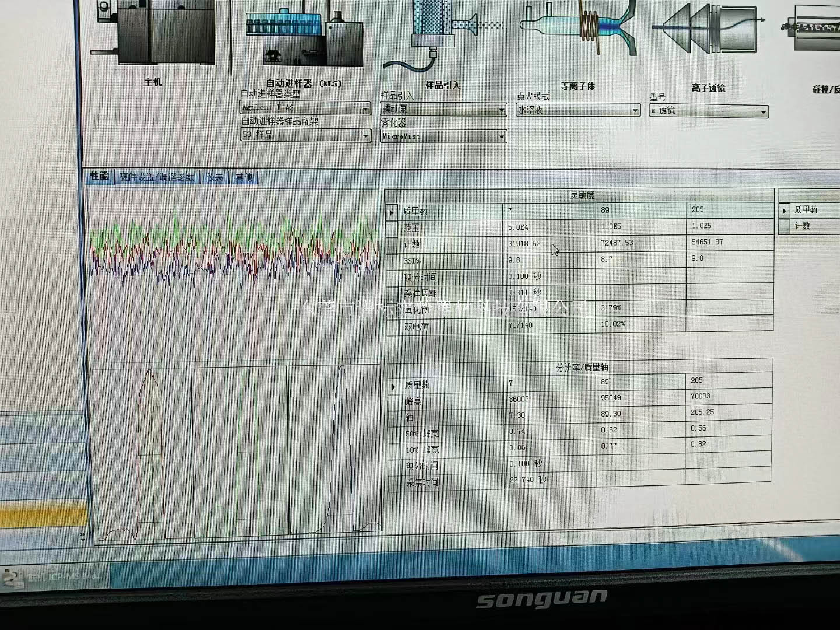This screenshot has width=840, height=630.
Task: Expand the 雾化器 MicroMist dropdown
Action: (x=502, y=137)
